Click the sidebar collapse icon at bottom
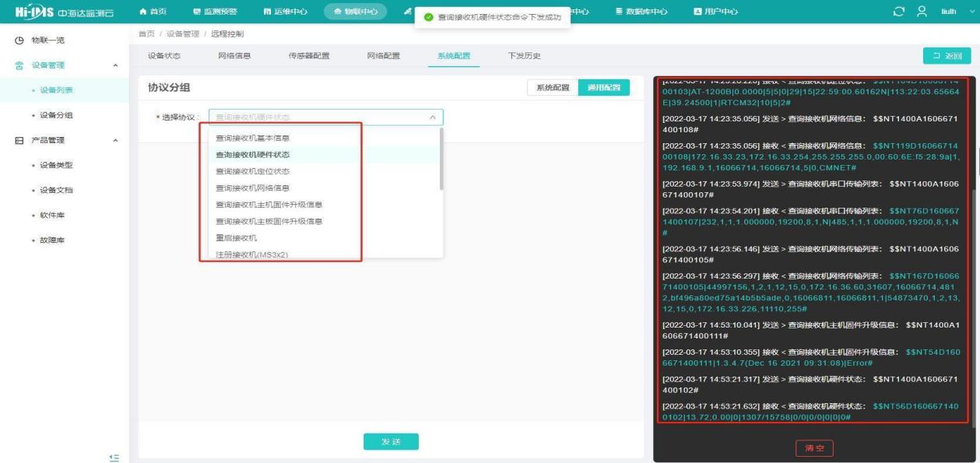The width and height of the screenshot is (980, 463). pyautogui.click(x=114, y=457)
